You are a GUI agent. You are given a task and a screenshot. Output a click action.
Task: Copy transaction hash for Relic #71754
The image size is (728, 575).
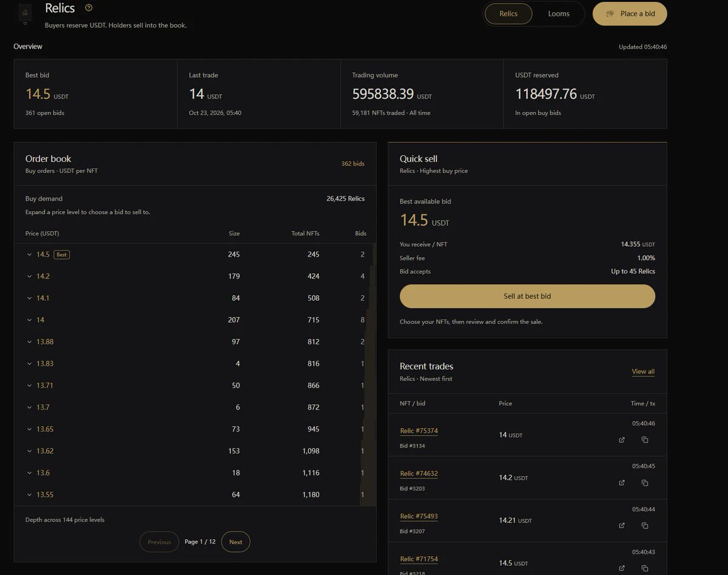[x=645, y=568]
